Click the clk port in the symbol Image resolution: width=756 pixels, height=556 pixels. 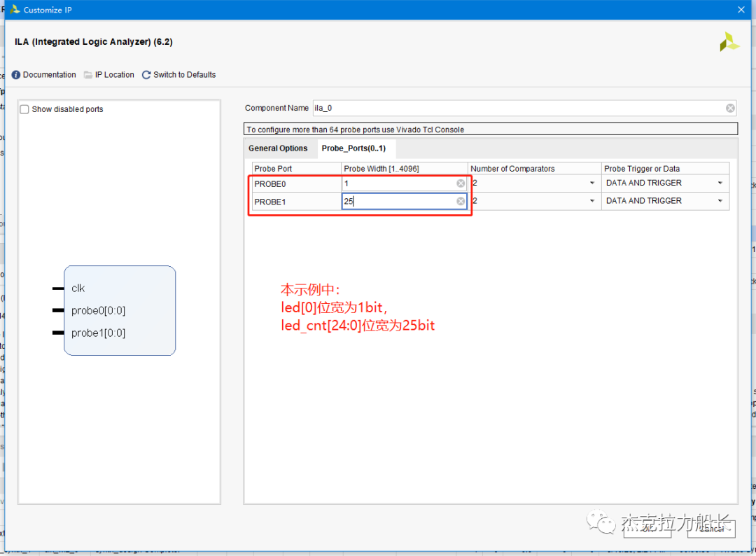click(x=78, y=289)
